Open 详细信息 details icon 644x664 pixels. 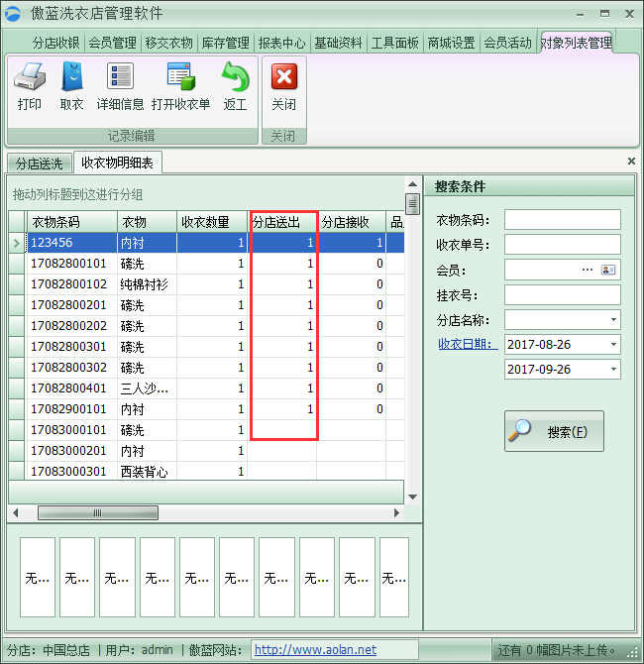tap(120, 76)
